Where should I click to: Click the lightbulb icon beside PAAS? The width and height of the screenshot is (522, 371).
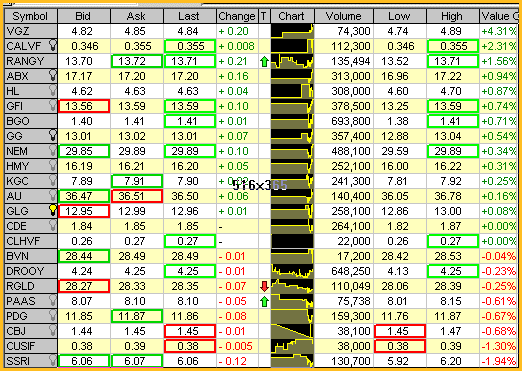(x=52, y=300)
